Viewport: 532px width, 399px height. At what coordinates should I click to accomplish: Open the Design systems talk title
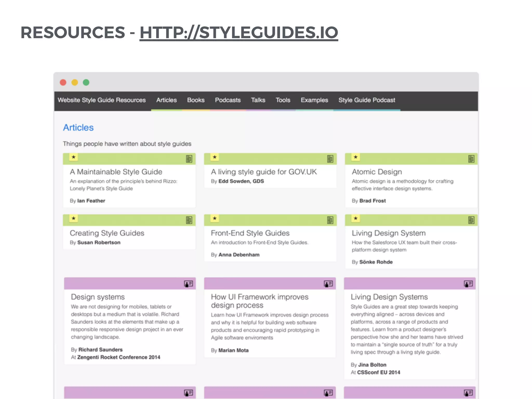click(98, 297)
